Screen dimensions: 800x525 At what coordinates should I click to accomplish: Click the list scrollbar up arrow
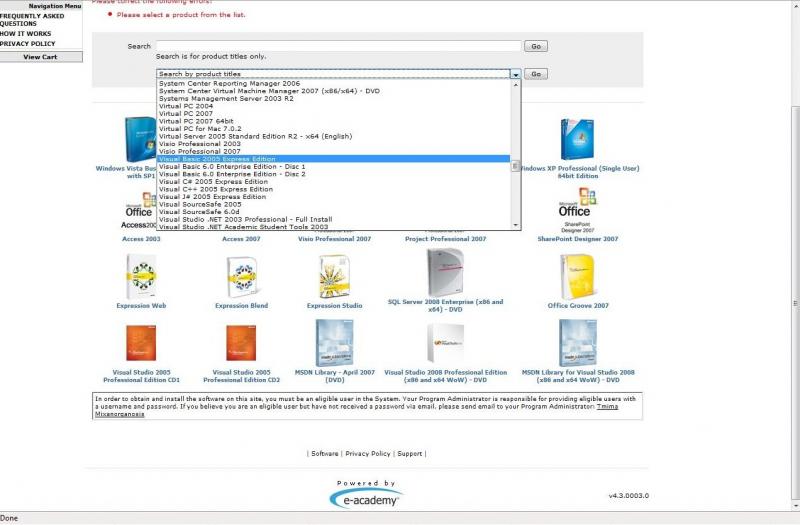pyautogui.click(x=515, y=85)
